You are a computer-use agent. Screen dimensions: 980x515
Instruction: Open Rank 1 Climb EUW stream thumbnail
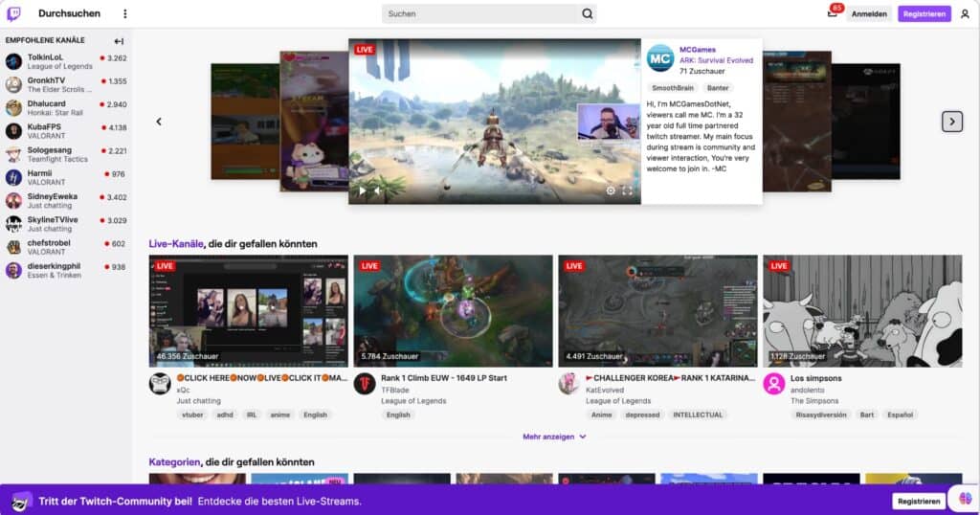453,310
